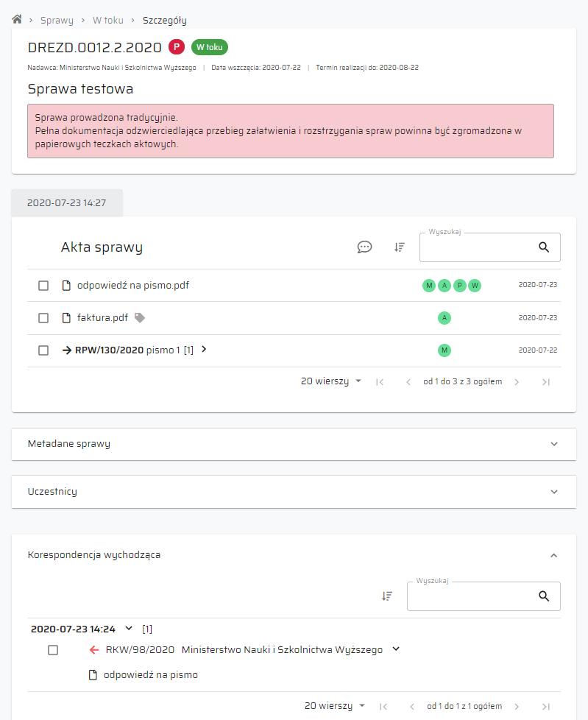
Task: Open the odpowiedź na pismo.pdf file
Action: click(132, 286)
